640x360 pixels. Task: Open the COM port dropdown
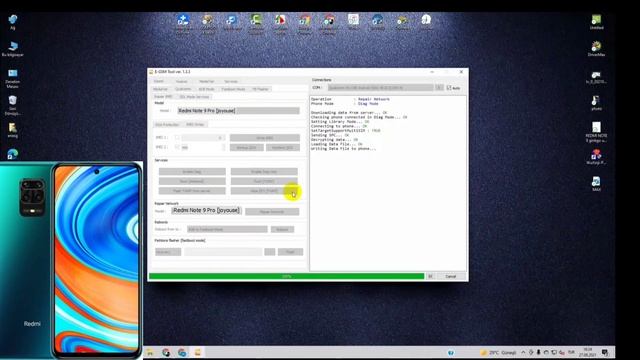380,88
